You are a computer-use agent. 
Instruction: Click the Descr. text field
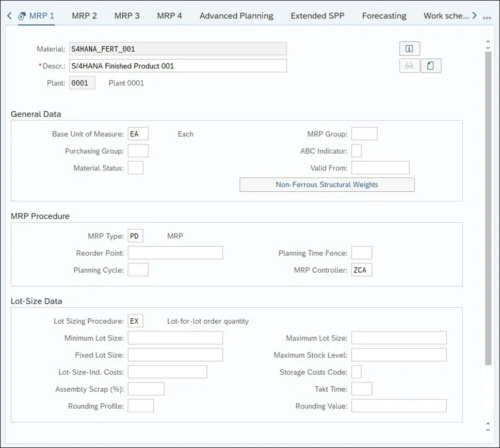[178, 66]
